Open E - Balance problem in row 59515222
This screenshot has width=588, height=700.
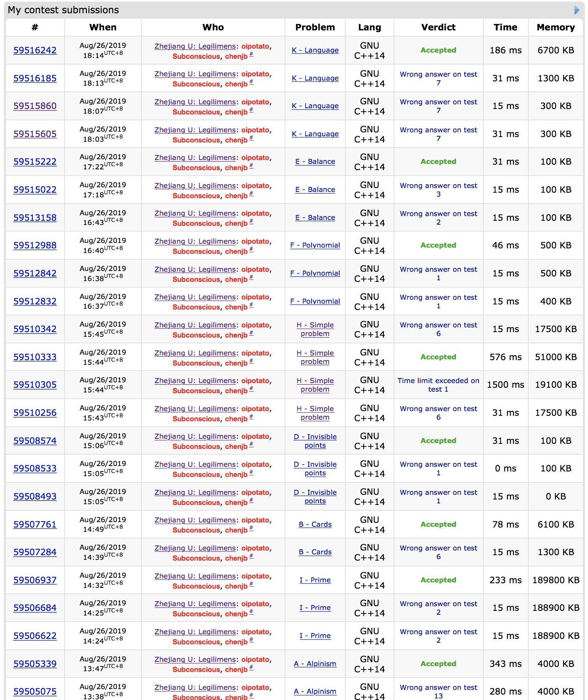tap(315, 162)
